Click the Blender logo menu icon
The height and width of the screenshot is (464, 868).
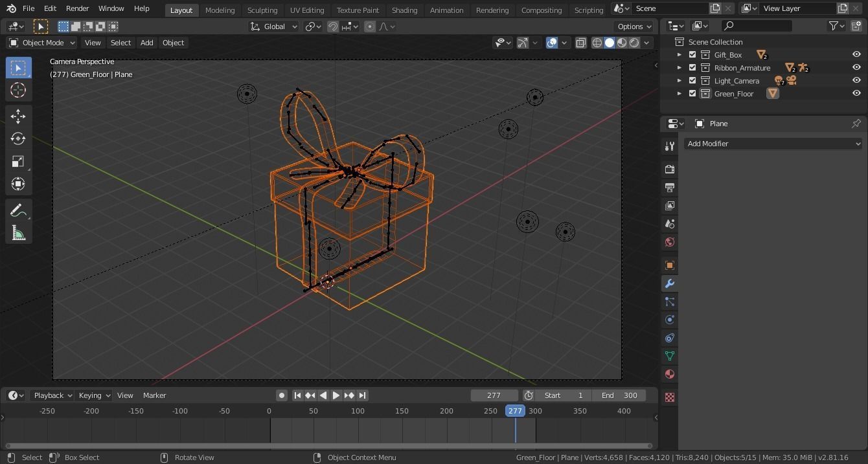coord(11,8)
